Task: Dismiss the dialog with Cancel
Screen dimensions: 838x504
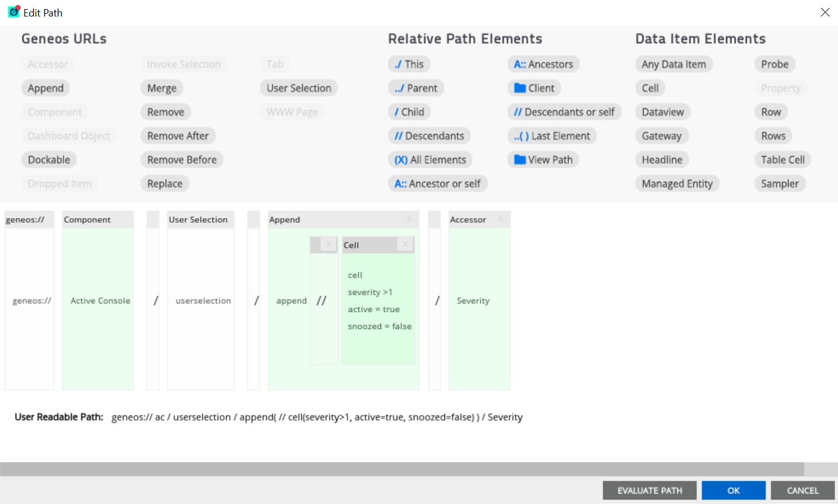Action: 803,490
